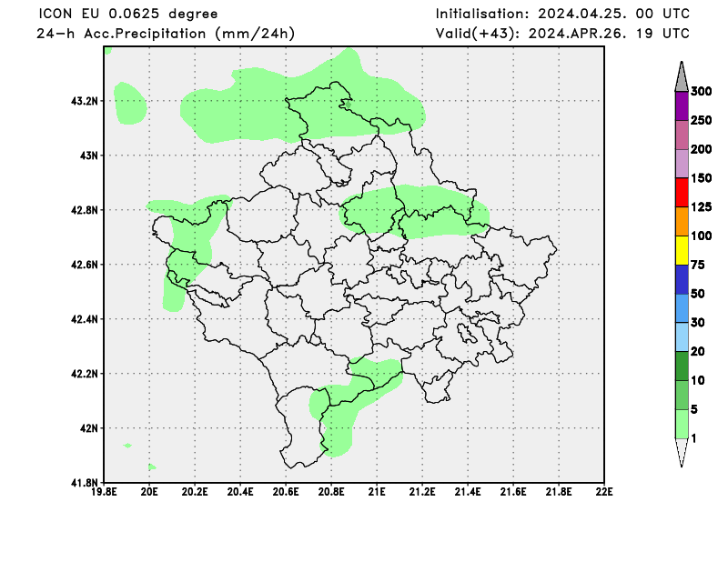Click the orange 100-125 colorbar segment
This screenshot has height=562, width=728.
682,221
